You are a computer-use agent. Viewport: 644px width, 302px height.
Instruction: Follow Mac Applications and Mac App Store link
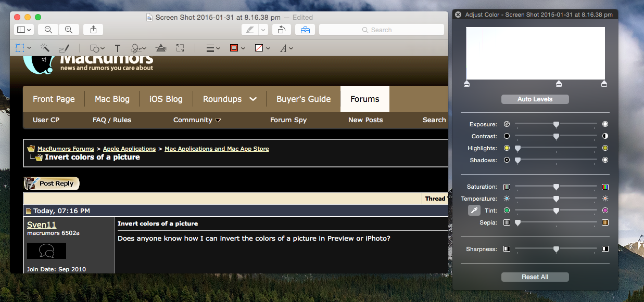coord(217,149)
